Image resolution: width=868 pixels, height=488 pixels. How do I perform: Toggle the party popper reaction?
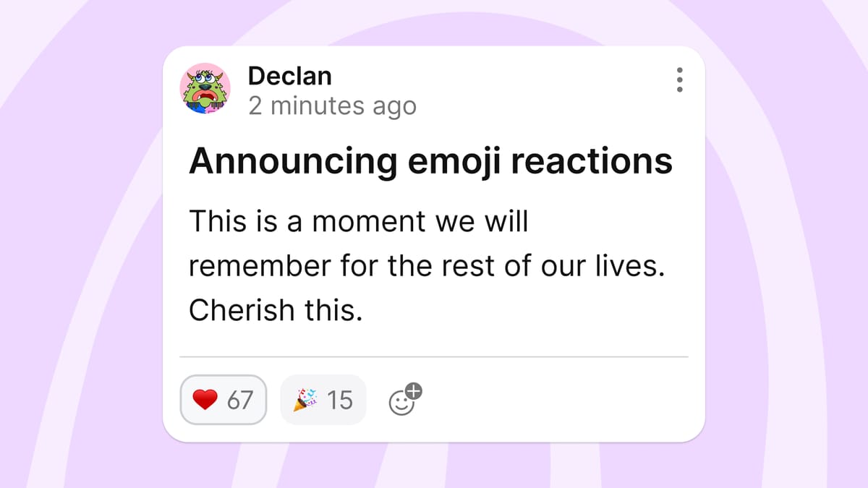(x=323, y=398)
